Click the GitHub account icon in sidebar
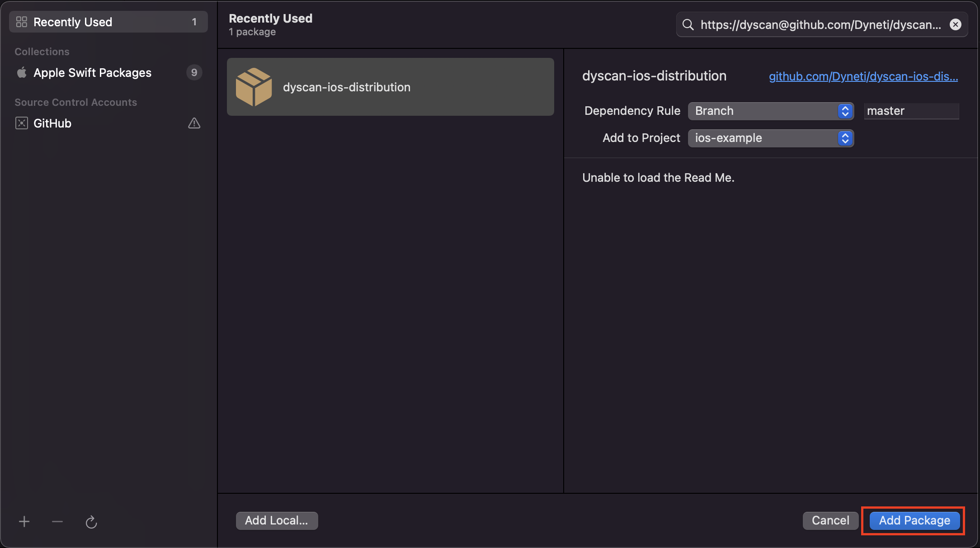The image size is (980, 548). 22,123
